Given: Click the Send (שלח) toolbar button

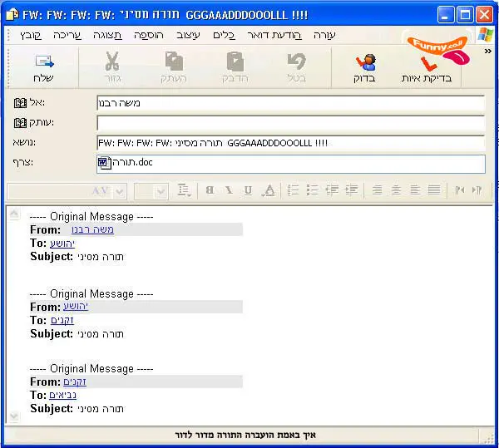Looking at the screenshot, I should [43, 66].
